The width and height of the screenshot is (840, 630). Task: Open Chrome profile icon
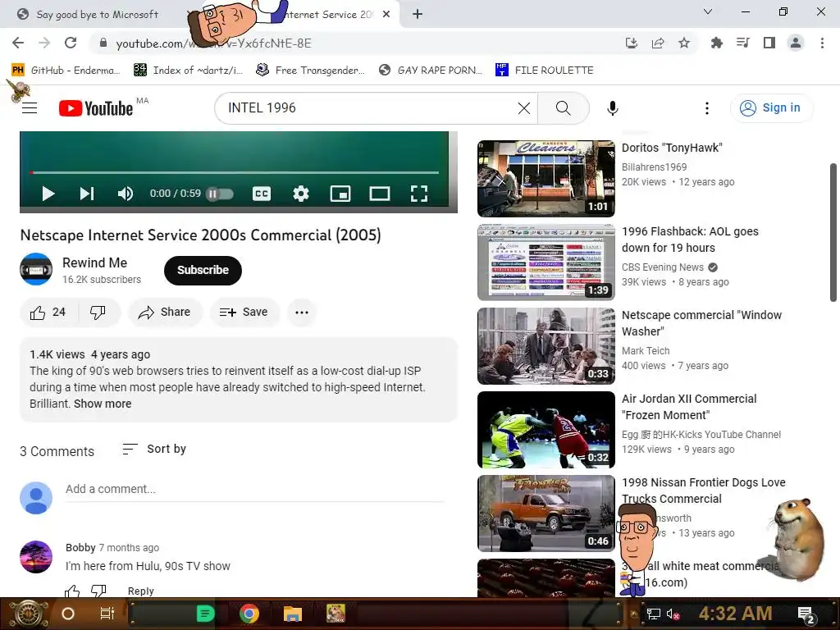tap(796, 43)
